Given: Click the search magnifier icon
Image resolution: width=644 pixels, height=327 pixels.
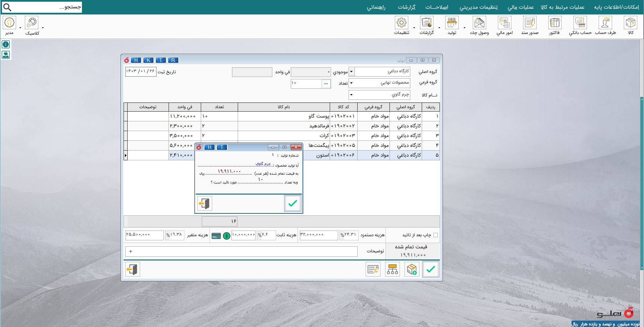Looking at the screenshot, I should tap(7, 7).
